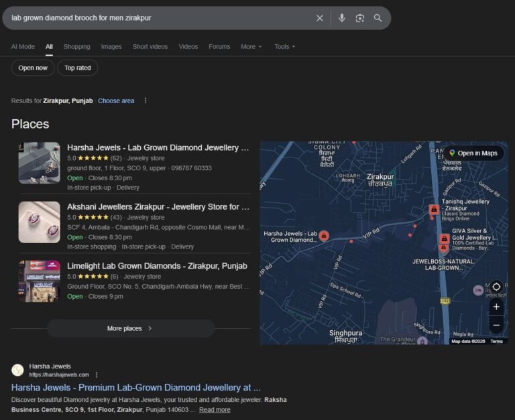The width and height of the screenshot is (515, 420).
Task: Click the magnifier search icon
Action: tap(378, 18)
